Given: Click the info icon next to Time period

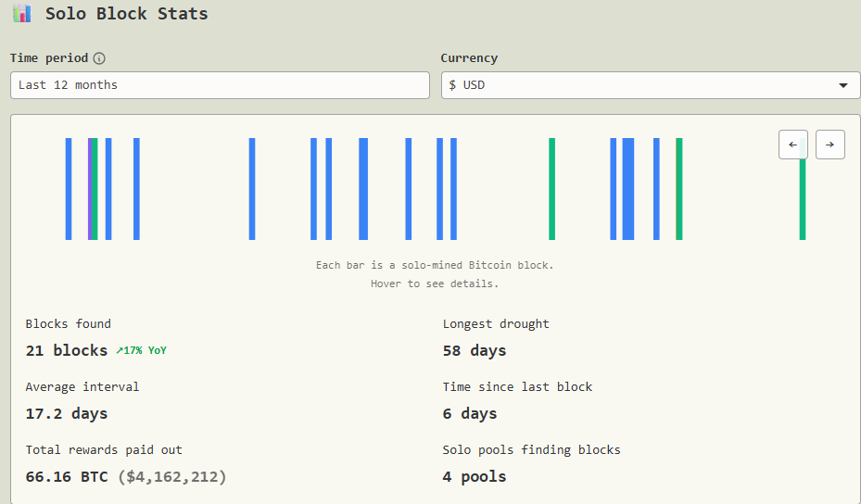Looking at the screenshot, I should [x=99, y=58].
